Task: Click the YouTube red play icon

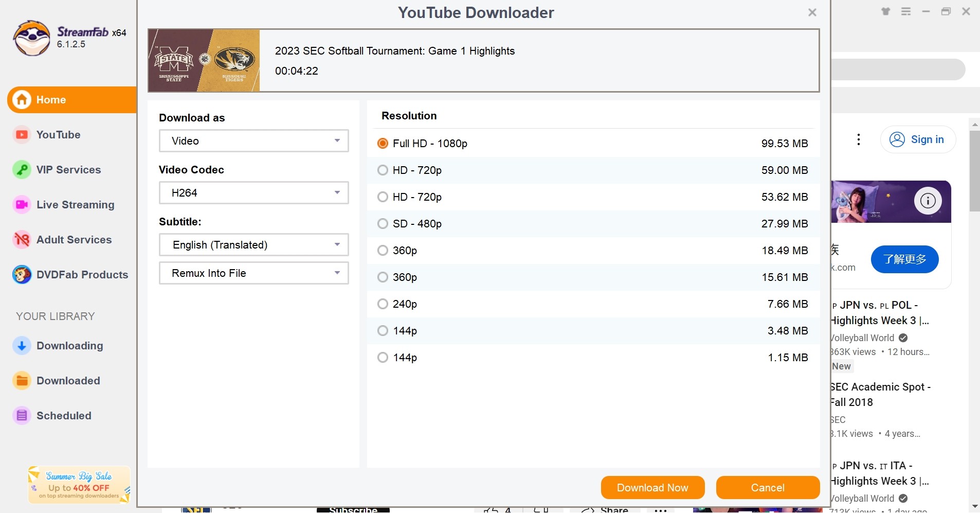Action: 22,135
